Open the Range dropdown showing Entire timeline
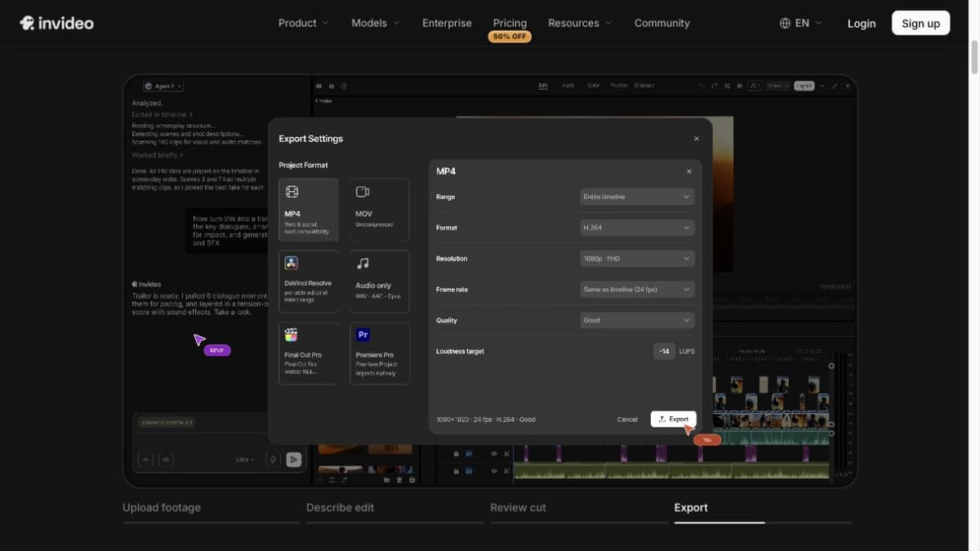 637,197
